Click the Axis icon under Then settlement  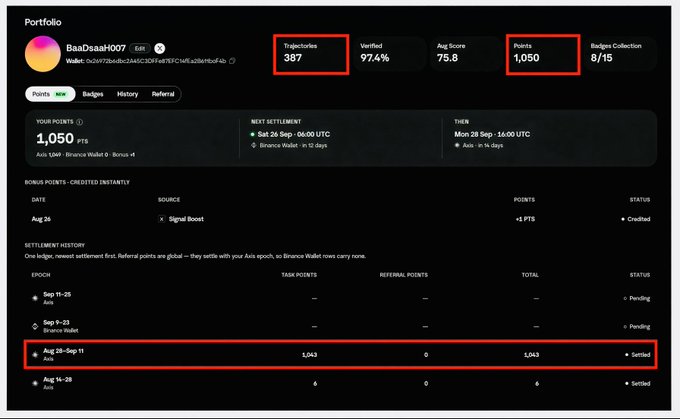click(457, 145)
